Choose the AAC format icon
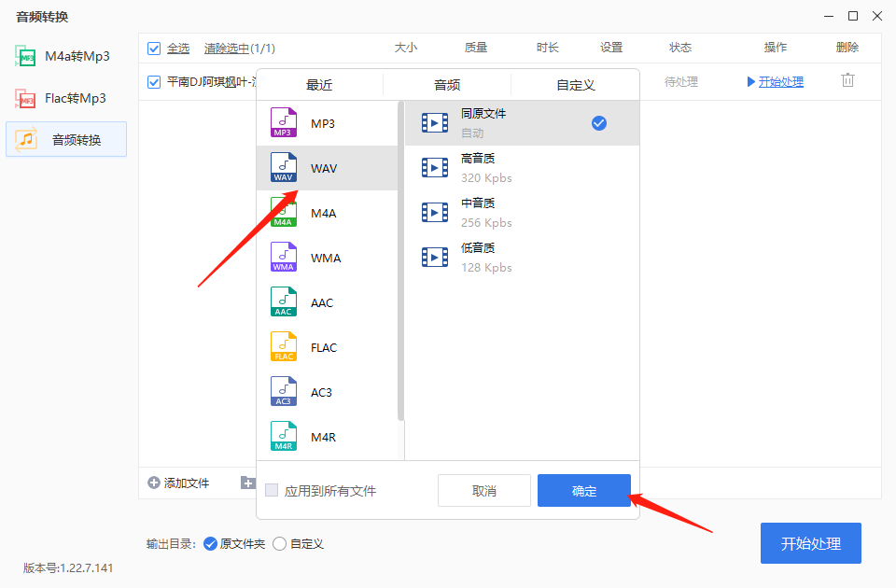Image resolution: width=896 pixels, height=588 pixels. [x=284, y=301]
